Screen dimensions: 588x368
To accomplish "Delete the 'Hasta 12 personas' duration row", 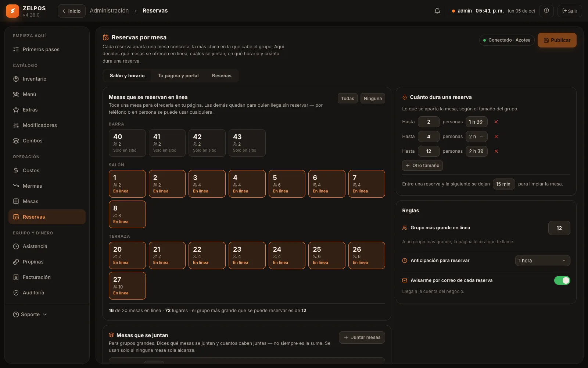I will [496, 151].
